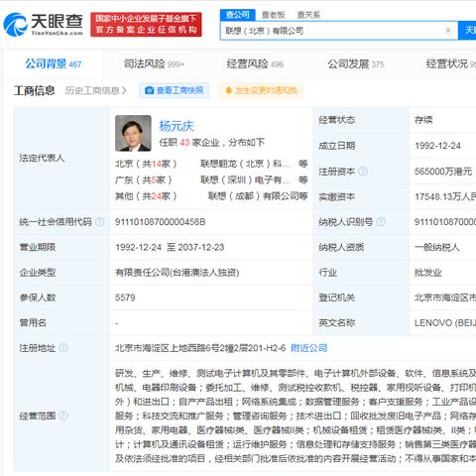The image size is (476, 476).
Task: Click 一般纳税人 value
Action: point(437,247)
